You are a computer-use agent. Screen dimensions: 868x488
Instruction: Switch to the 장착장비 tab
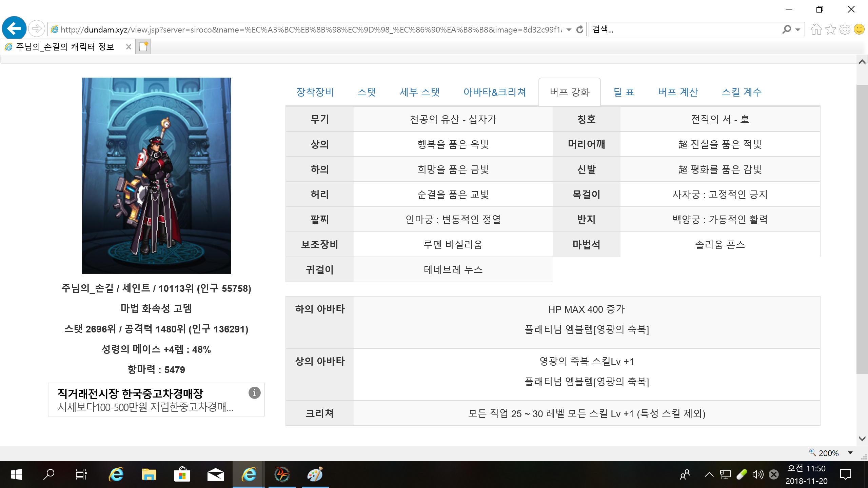[x=315, y=92]
